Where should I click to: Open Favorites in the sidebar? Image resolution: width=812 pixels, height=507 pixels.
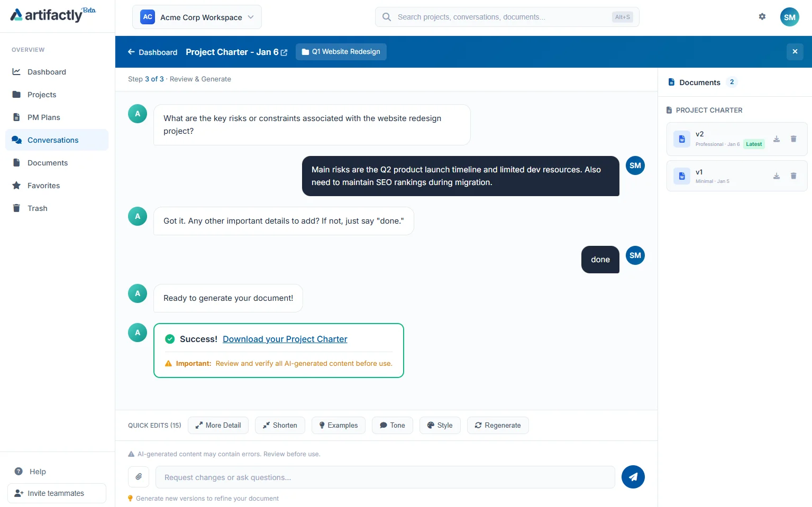[43, 186]
